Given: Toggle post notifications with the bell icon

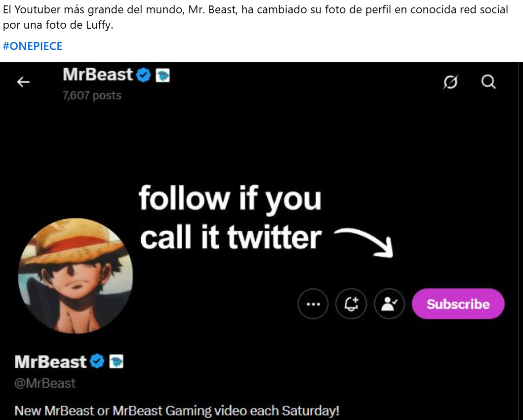Looking at the screenshot, I should pos(351,304).
